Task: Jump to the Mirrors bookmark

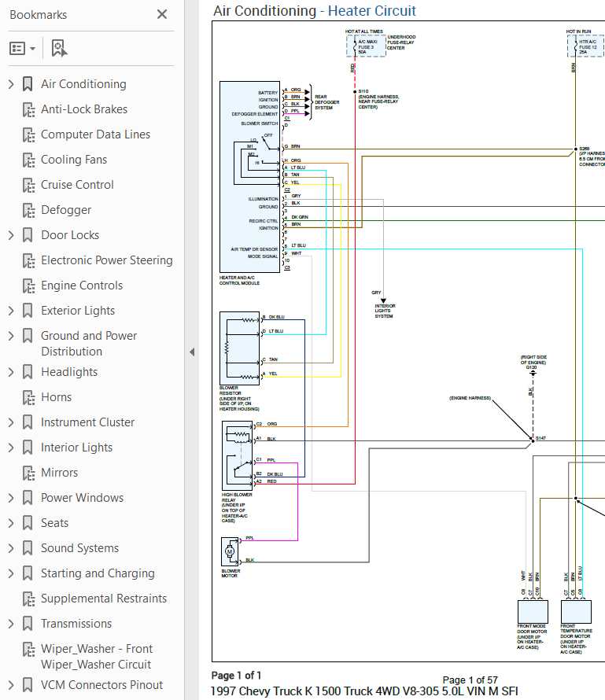Action: [59, 473]
